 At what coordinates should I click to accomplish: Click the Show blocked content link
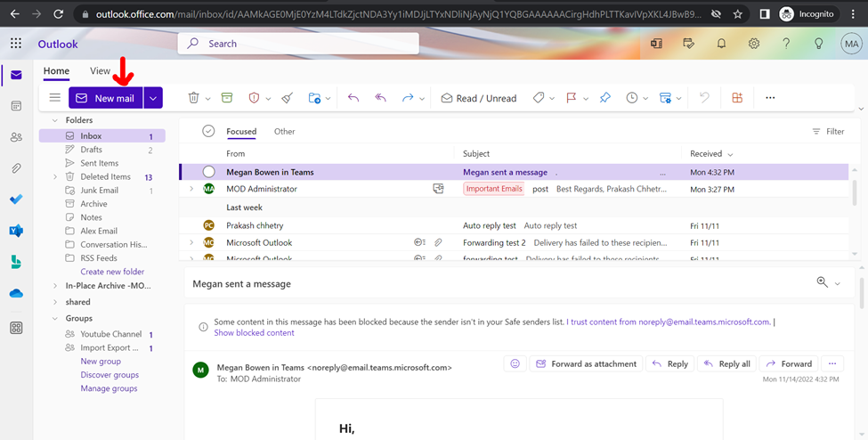254,332
